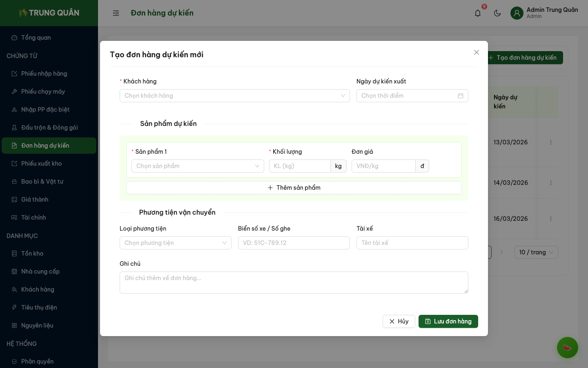Click Thêm sản phẩm to add product
The width and height of the screenshot is (588, 368).
[294, 188]
